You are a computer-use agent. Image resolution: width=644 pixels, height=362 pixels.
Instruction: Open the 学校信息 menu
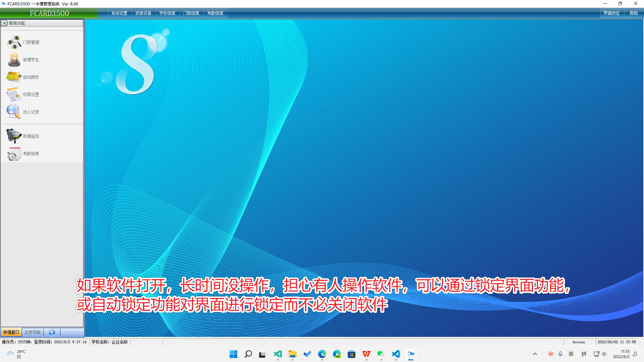pos(167,13)
